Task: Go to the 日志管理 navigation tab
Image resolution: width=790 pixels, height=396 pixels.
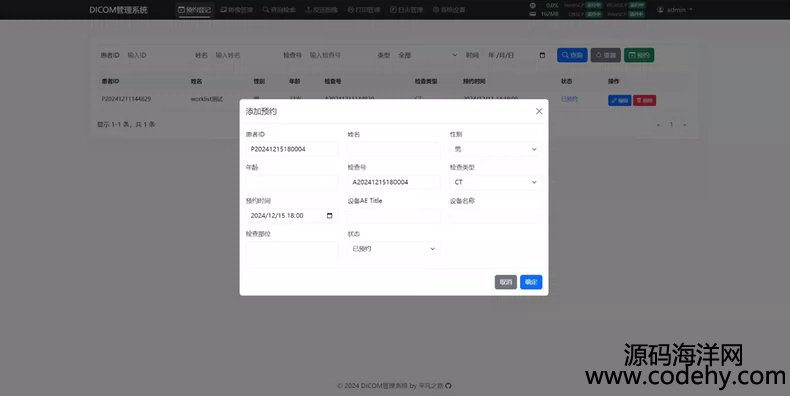Action: tap(406, 10)
